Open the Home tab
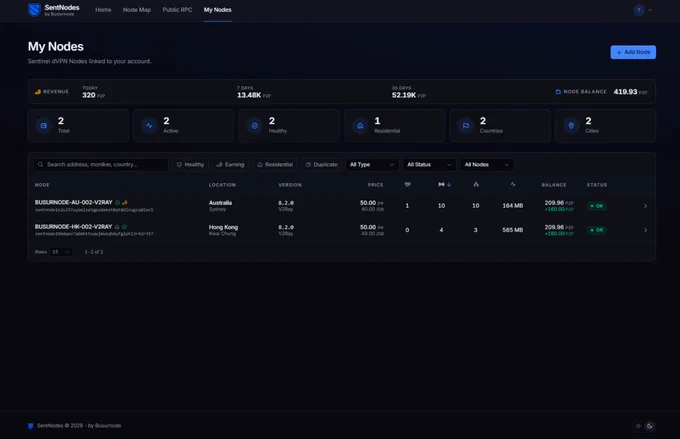Viewport: 680px width, 439px height. click(103, 10)
